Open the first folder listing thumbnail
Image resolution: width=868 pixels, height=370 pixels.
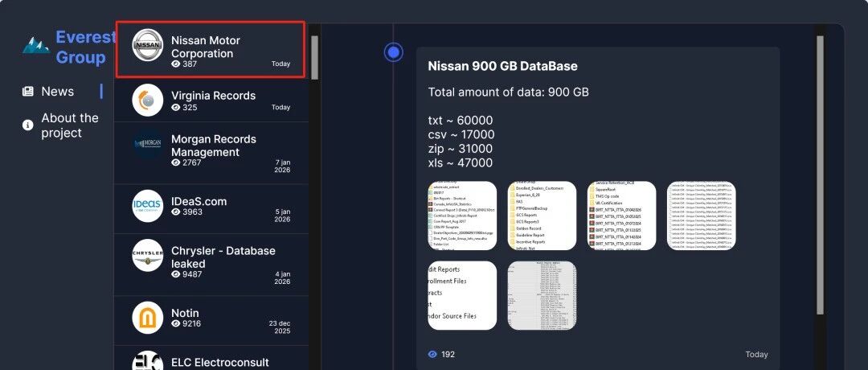(462, 216)
